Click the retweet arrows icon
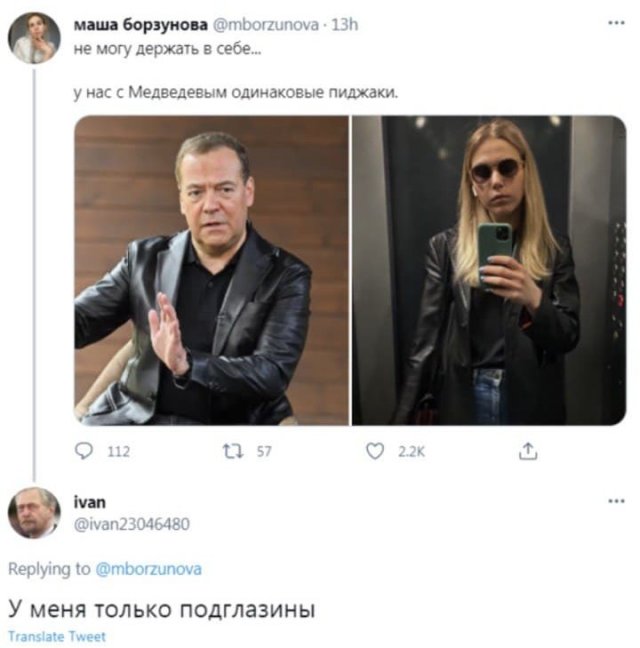 coord(233,452)
